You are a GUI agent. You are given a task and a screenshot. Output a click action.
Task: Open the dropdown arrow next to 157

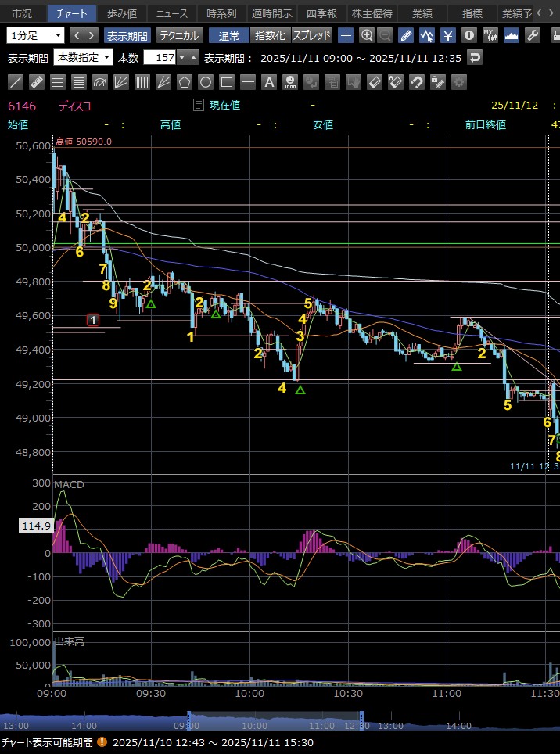(x=182, y=58)
